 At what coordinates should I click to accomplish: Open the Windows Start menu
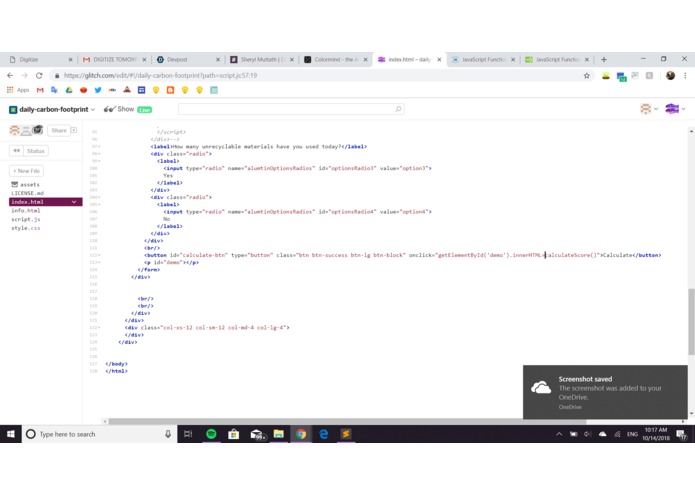coord(11,434)
